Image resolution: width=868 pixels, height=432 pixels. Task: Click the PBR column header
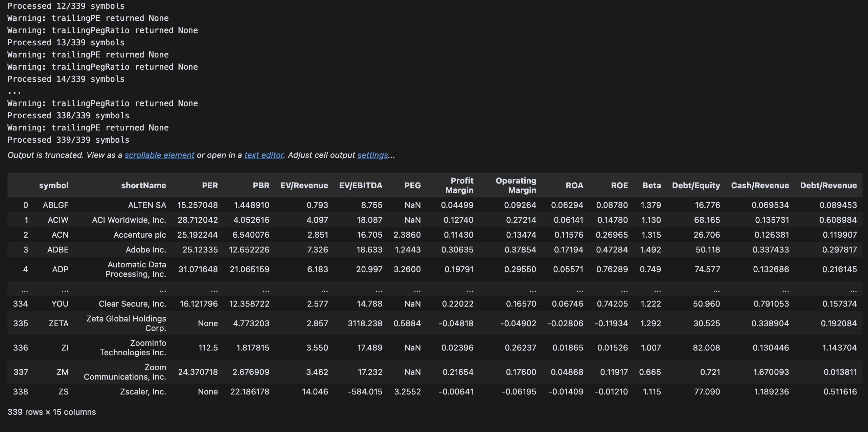click(x=261, y=186)
